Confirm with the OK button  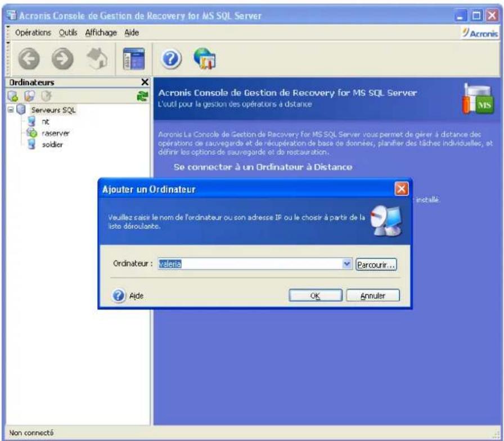[x=316, y=295]
